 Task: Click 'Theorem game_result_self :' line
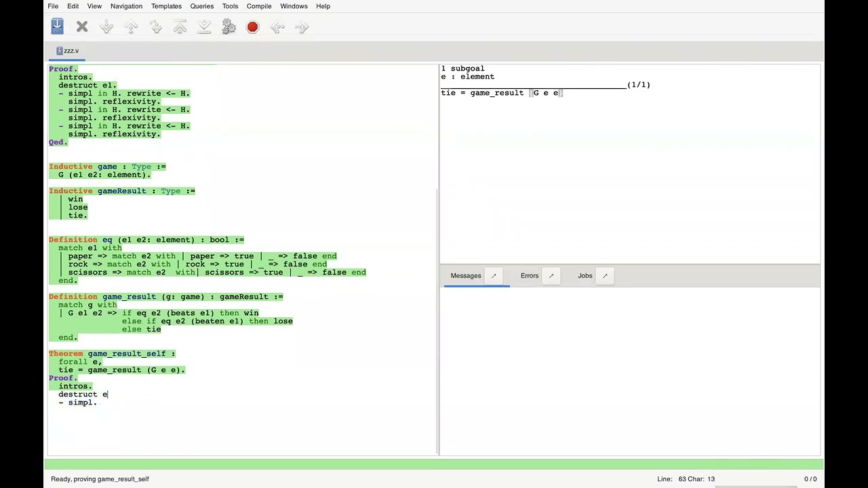[x=112, y=354]
